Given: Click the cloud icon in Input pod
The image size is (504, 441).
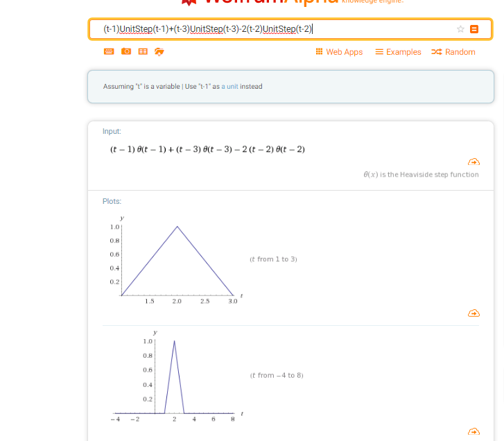Looking at the screenshot, I should pyautogui.click(x=473, y=162).
